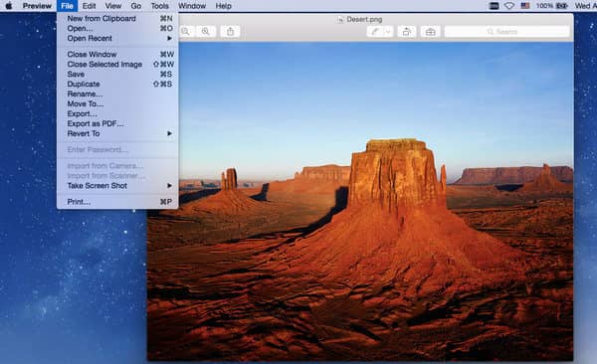
Task: Choose Print... in File menu
Action: (117, 202)
